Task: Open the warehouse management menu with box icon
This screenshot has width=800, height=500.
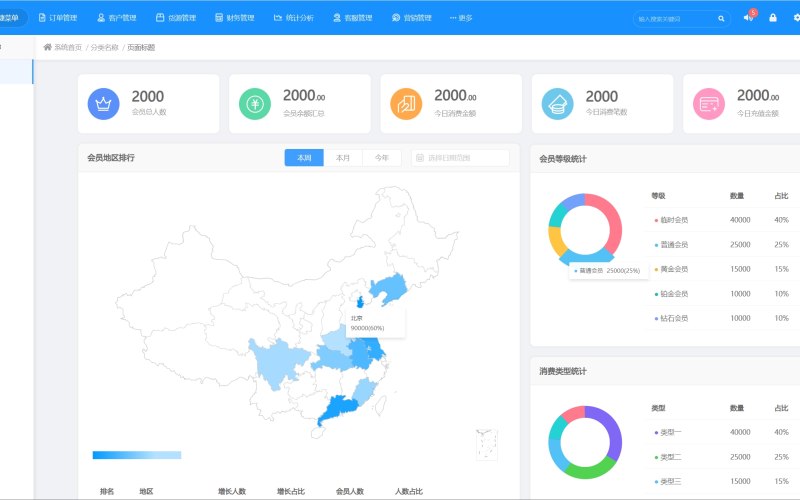Action: (x=176, y=18)
